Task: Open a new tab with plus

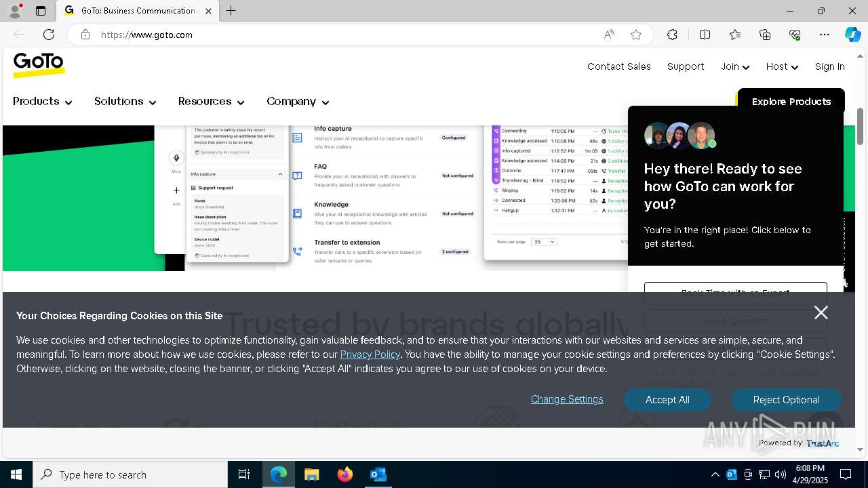Action: coord(231,11)
